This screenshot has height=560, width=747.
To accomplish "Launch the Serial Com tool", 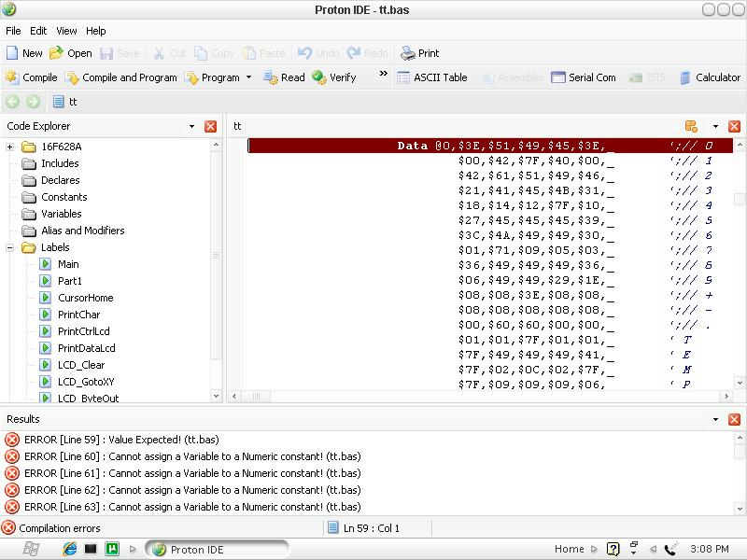I will click(x=584, y=77).
